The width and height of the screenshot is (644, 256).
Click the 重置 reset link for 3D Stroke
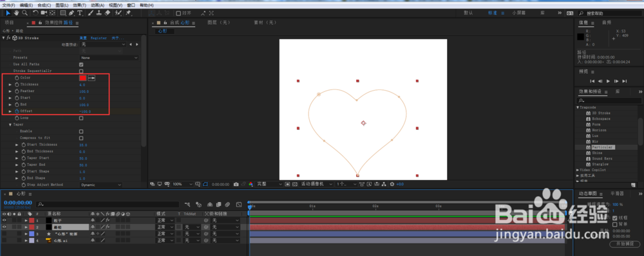pyautogui.click(x=83, y=38)
